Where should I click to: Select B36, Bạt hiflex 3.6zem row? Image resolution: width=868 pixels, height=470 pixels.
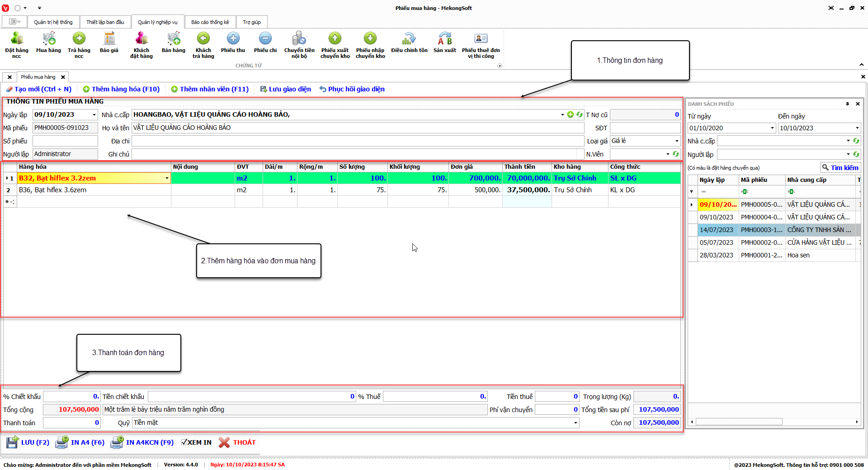(342, 190)
